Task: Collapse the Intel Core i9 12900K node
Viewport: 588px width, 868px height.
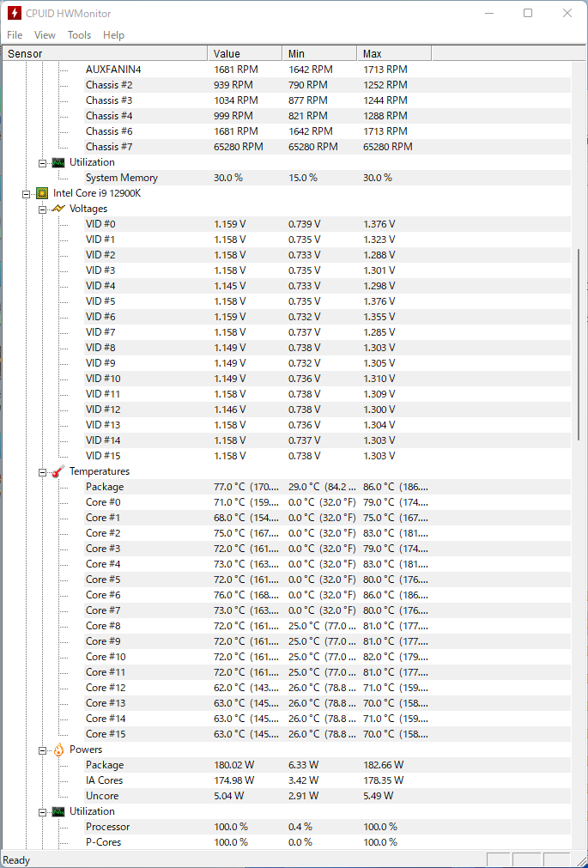Action: coord(26,194)
